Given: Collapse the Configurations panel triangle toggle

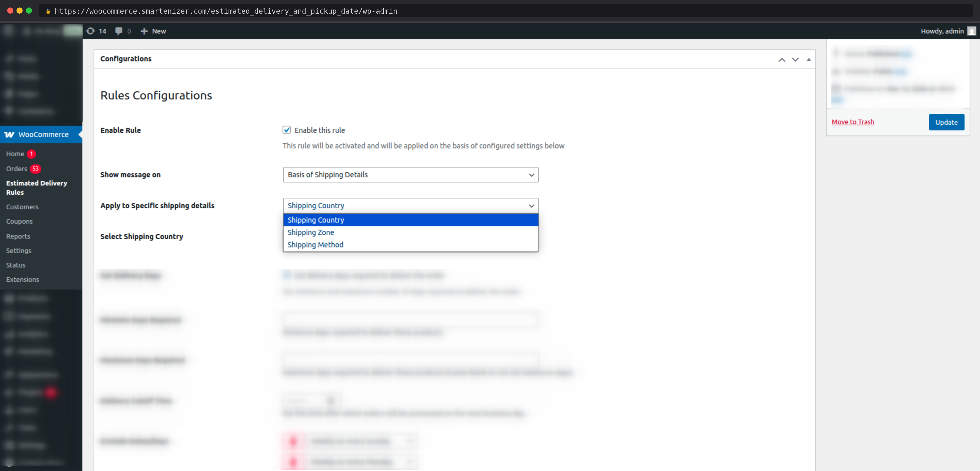Looking at the screenshot, I should 808,60.
